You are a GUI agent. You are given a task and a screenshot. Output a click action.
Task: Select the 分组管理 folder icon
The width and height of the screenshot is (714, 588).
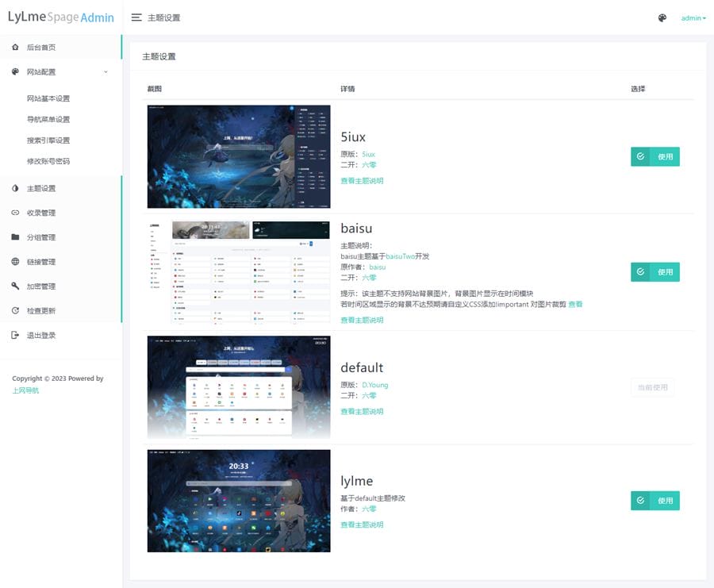click(13, 237)
